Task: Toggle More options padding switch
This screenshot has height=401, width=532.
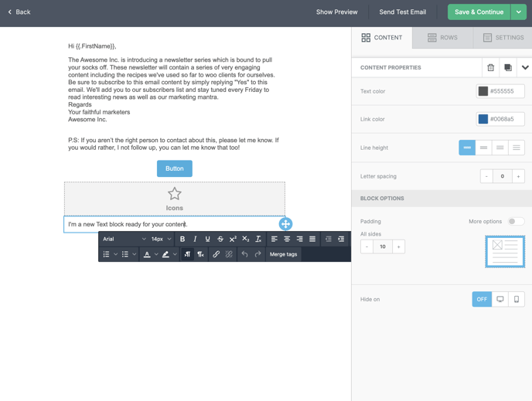Action: click(516, 221)
